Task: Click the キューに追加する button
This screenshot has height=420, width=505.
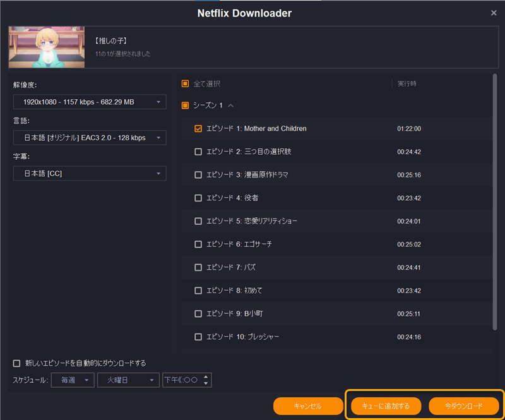Action: click(x=386, y=406)
